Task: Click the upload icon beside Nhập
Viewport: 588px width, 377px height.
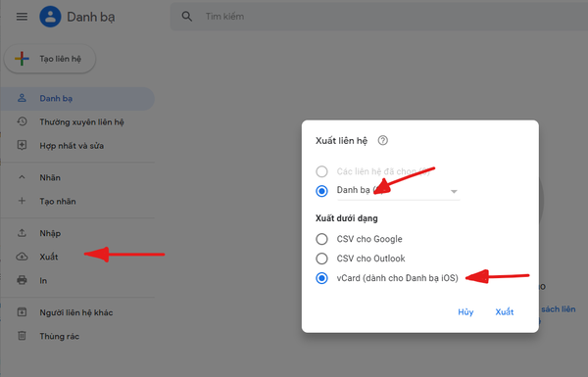Action: [x=23, y=233]
